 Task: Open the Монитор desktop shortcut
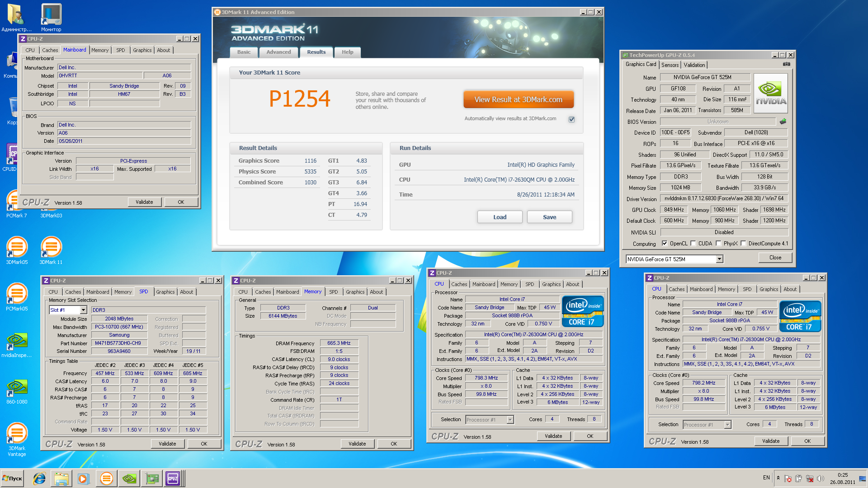[51, 17]
